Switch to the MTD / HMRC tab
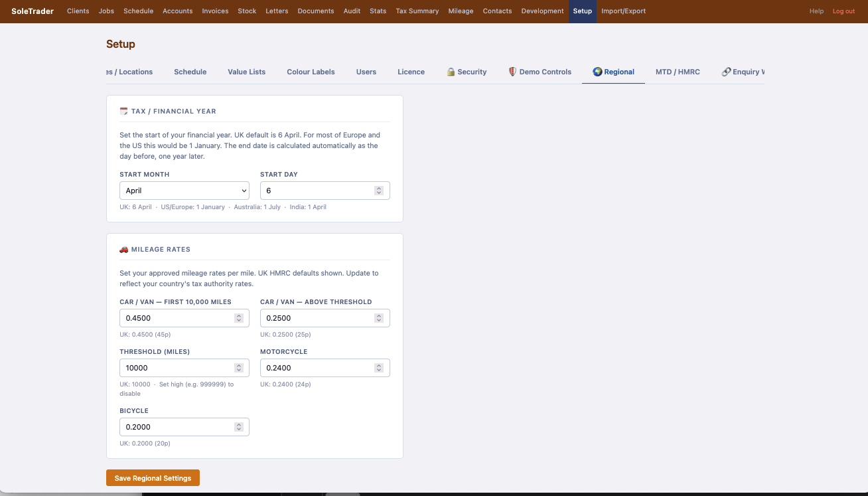 tap(678, 72)
